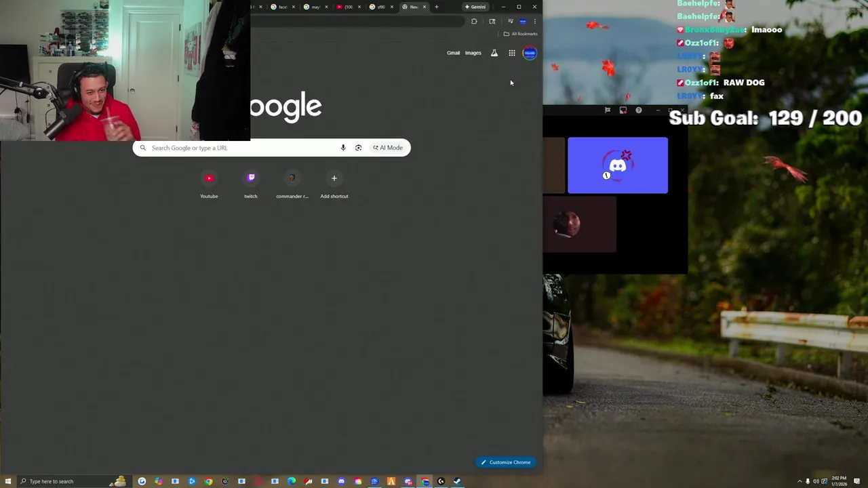The height and width of the screenshot is (488, 868).
Task: Open Chrome from the taskbar
Action: [208, 481]
